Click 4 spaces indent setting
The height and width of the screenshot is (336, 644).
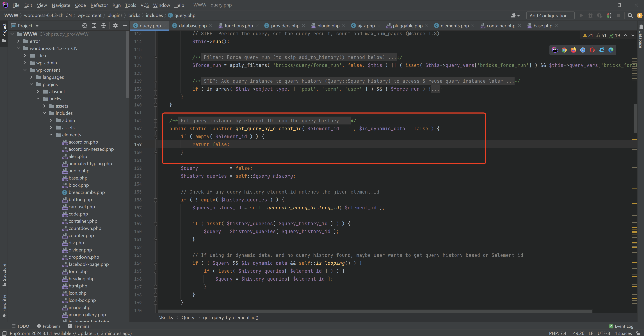623,333
